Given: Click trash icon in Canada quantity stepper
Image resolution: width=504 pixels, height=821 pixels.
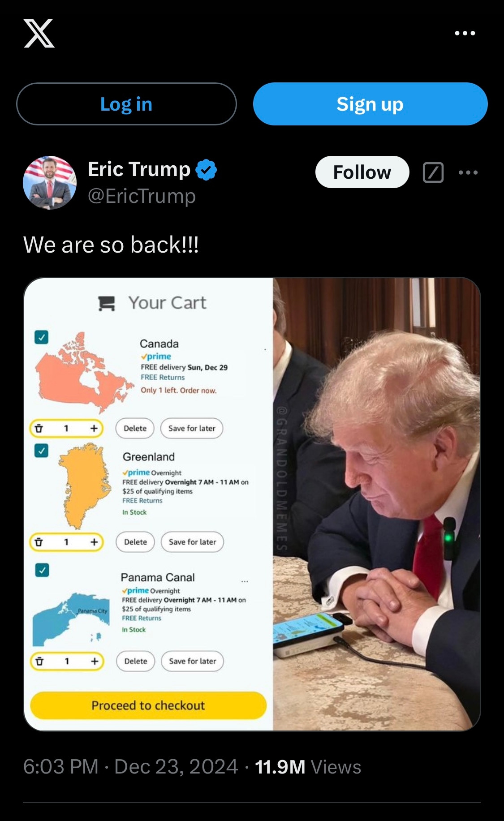Looking at the screenshot, I should click(39, 428).
